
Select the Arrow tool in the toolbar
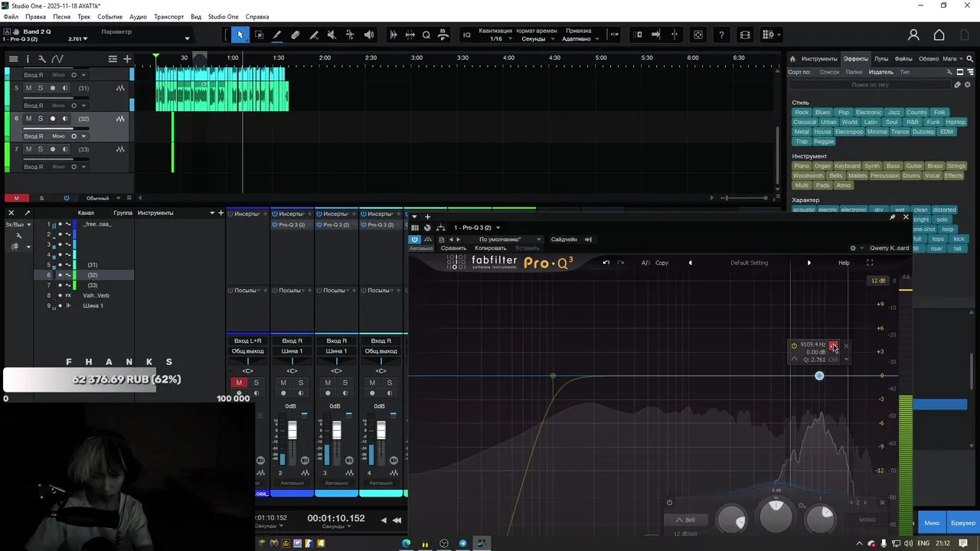[x=240, y=34]
